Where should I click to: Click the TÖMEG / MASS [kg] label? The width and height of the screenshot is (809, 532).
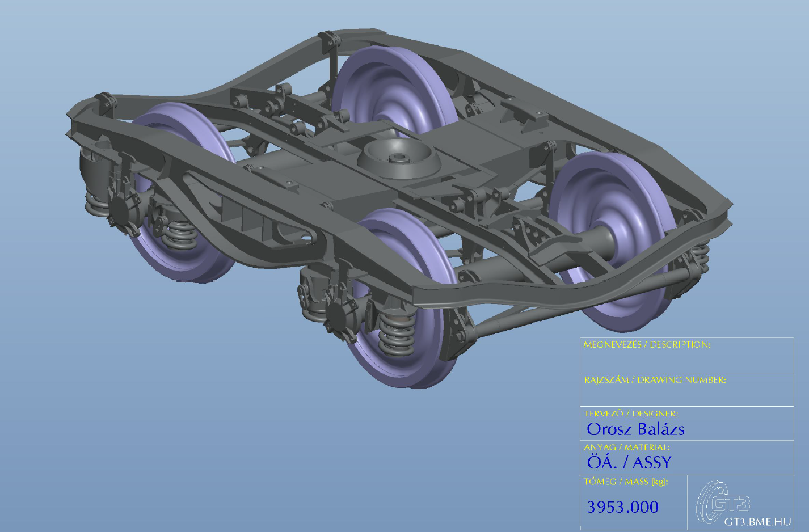pyautogui.click(x=626, y=482)
